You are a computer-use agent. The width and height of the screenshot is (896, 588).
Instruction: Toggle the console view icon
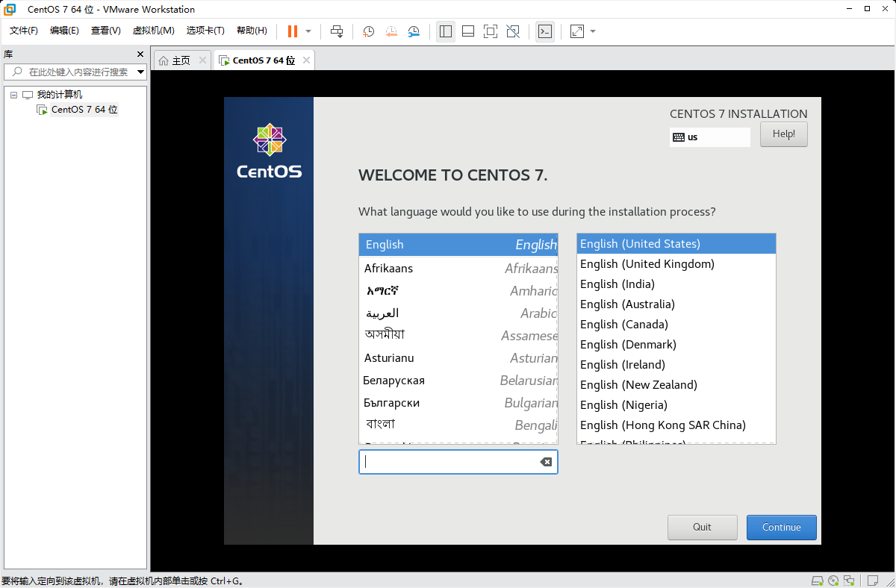click(545, 31)
